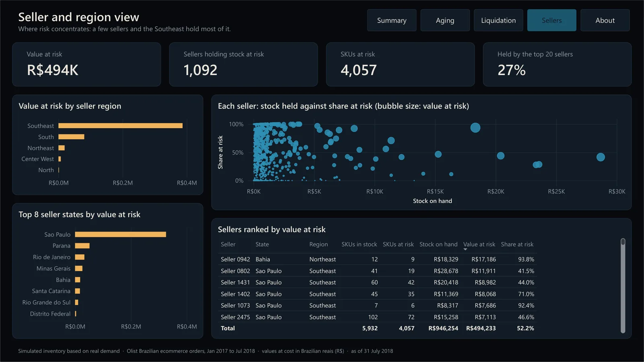Click the Region column header
Screen dimensions: 644x362
318,244
